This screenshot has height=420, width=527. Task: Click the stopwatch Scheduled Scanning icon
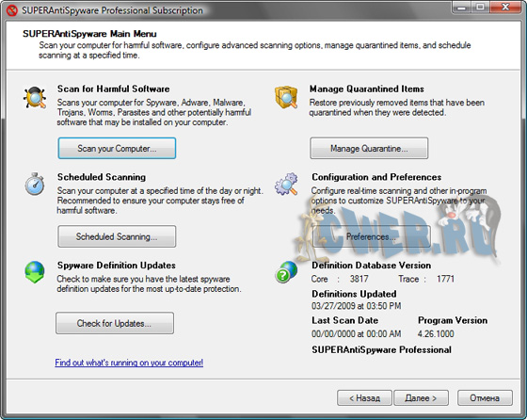pos(35,184)
